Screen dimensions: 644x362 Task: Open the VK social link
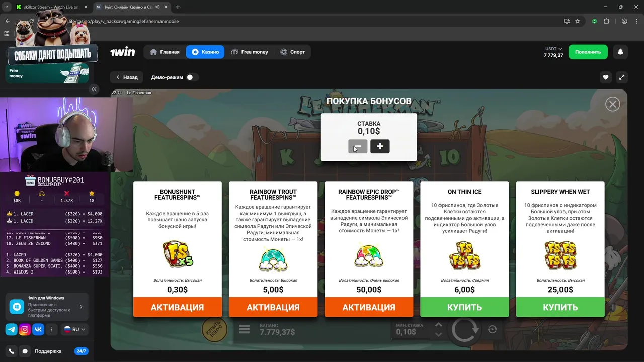38,330
